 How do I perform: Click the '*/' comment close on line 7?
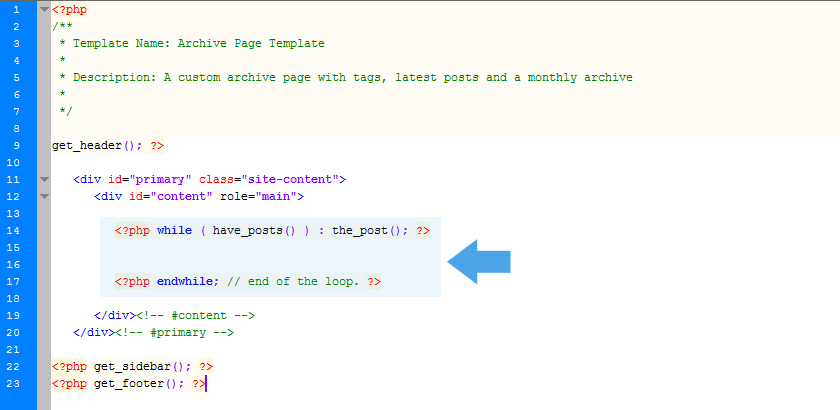click(x=66, y=111)
